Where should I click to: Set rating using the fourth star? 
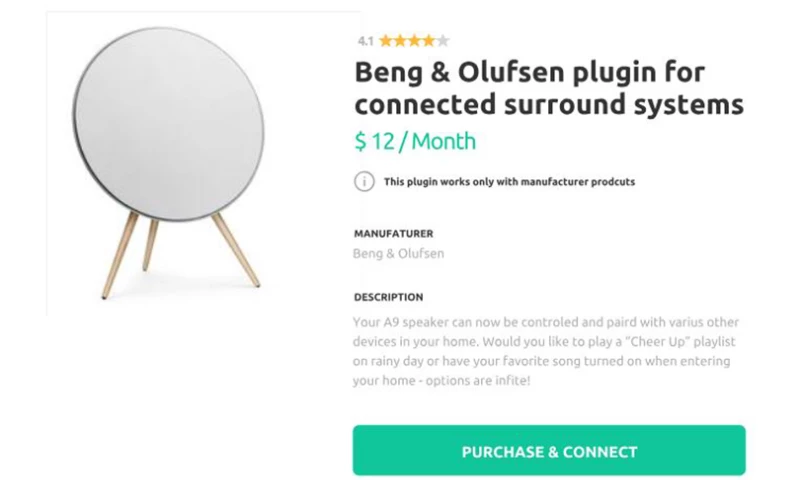click(x=428, y=41)
